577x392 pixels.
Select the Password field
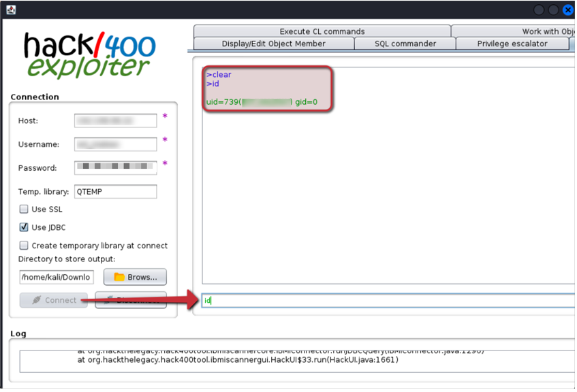tap(116, 167)
